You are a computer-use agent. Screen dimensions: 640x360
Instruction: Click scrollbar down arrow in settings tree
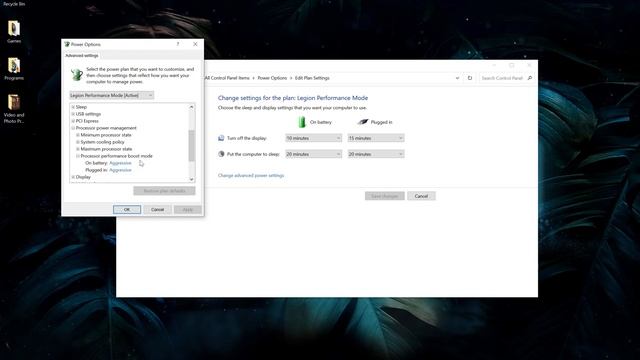(x=191, y=179)
